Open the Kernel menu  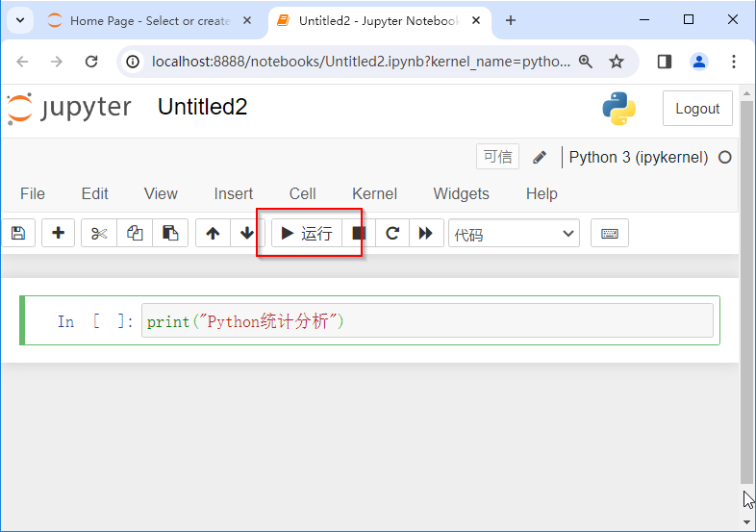pyautogui.click(x=374, y=194)
